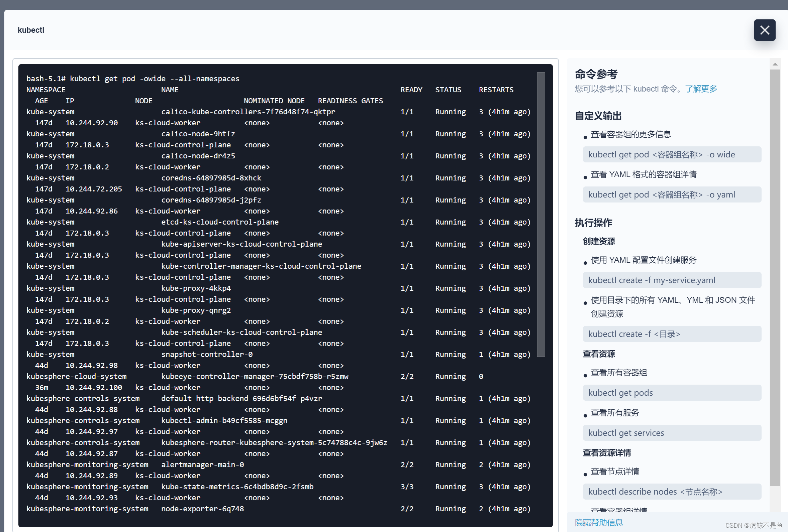The width and height of the screenshot is (788, 532).
Task: Click the pod name kubectl-admin-b49cf5585-mcggn
Action: [224, 420]
